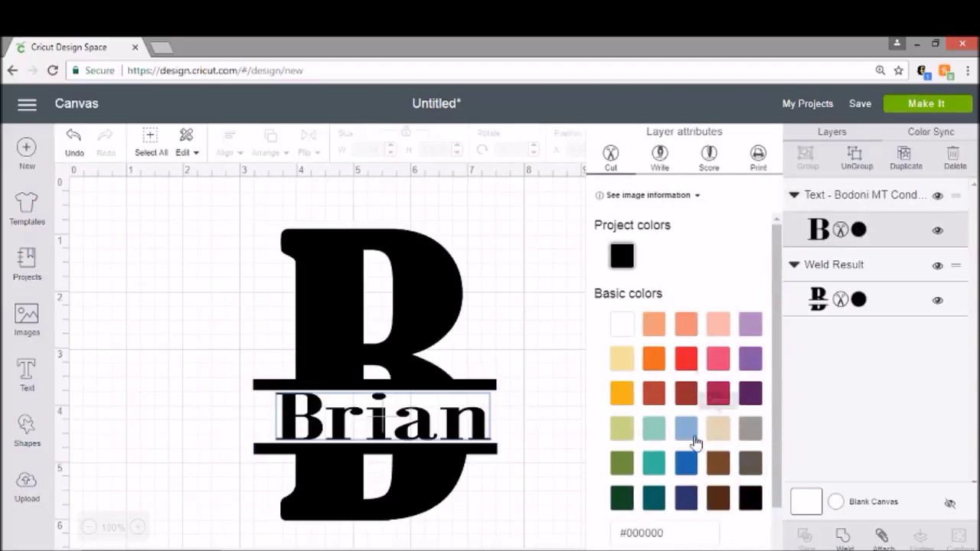Set linetype to Write

(659, 158)
